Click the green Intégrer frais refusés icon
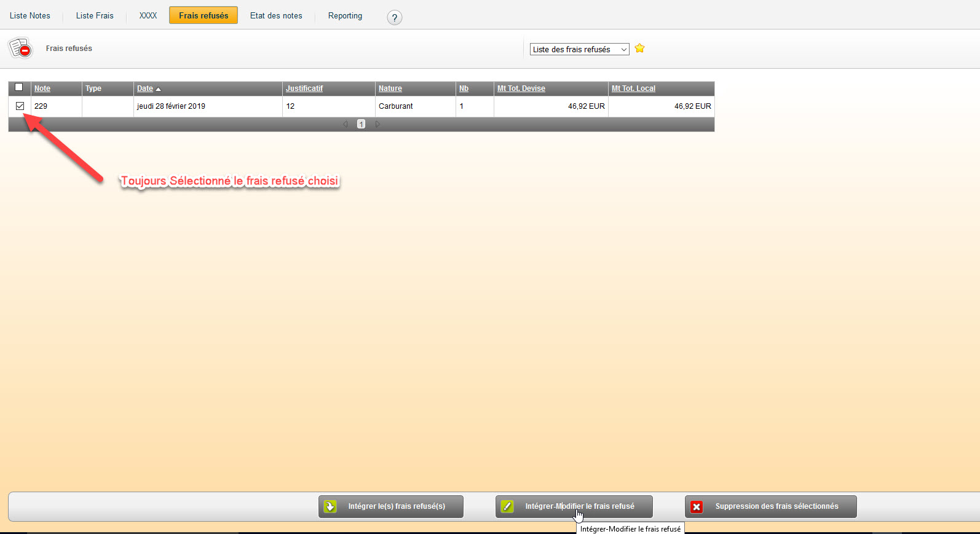Screen dimensions: 980x534 click(x=330, y=506)
